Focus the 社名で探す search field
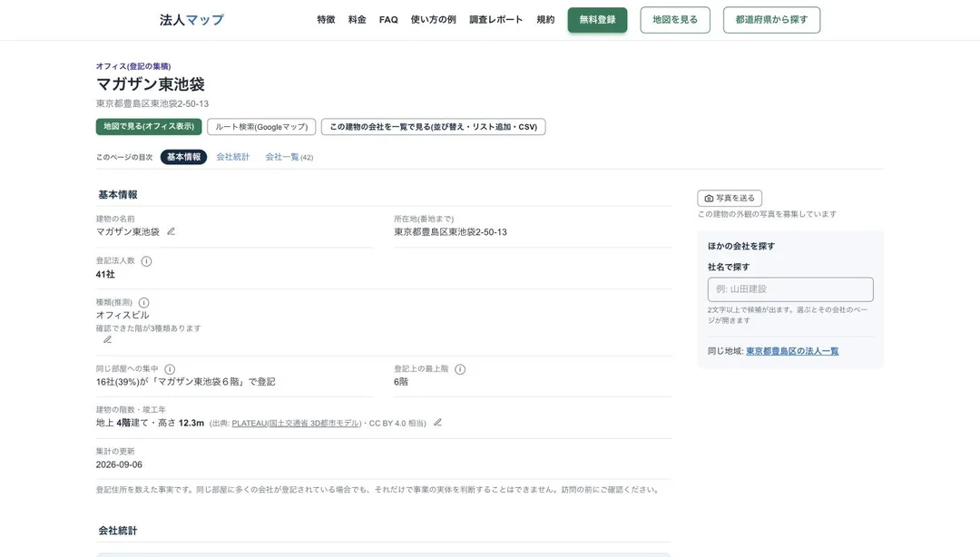 pyautogui.click(x=790, y=289)
